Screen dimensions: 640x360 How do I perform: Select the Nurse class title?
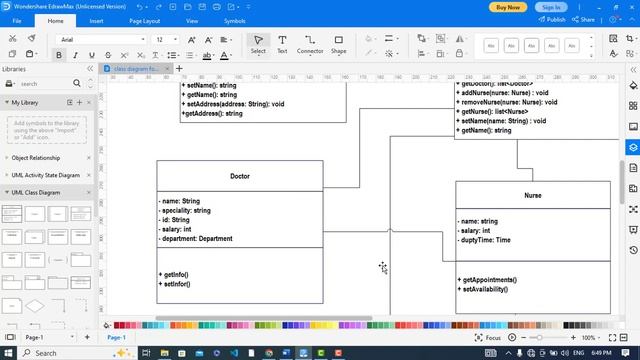(x=533, y=196)
